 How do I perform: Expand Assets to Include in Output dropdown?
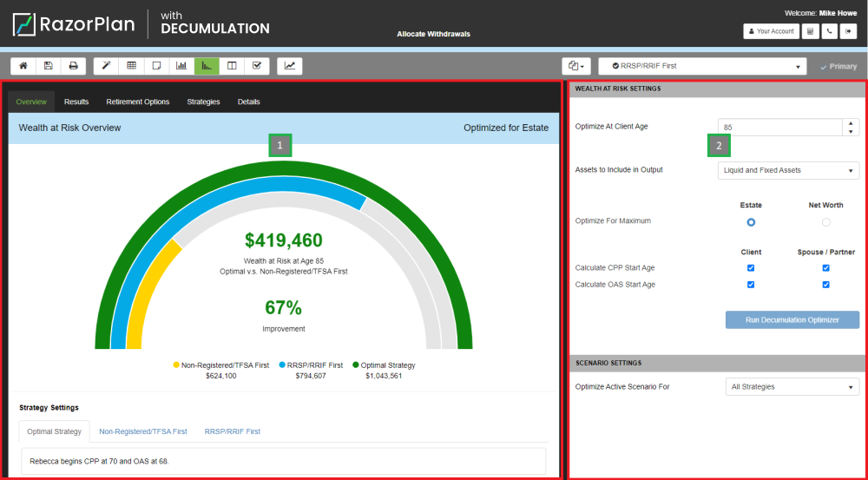coord(788,170)
